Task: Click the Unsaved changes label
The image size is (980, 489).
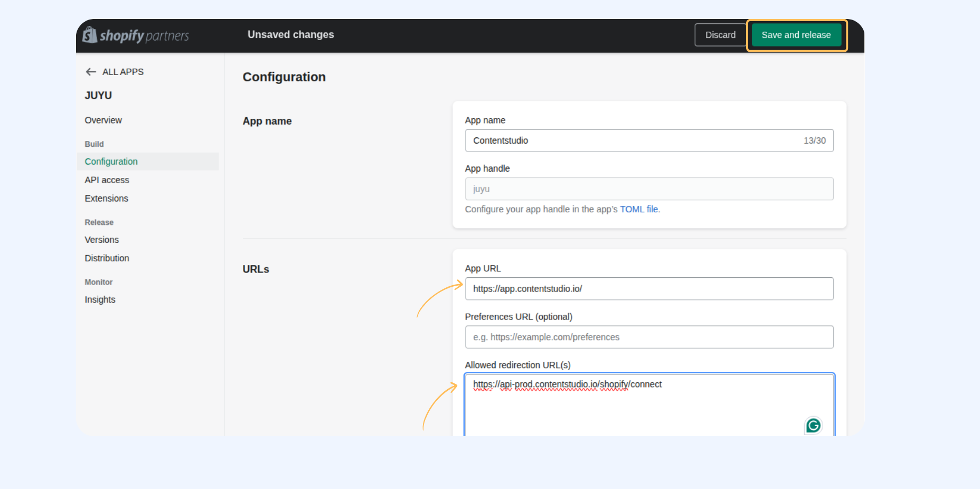Action: [x=290, y=35]
